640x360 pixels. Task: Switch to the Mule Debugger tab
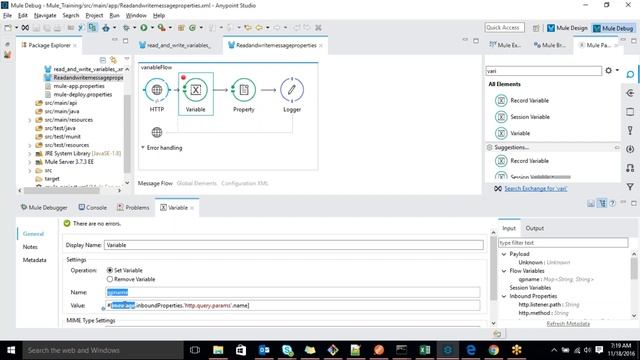44,207
